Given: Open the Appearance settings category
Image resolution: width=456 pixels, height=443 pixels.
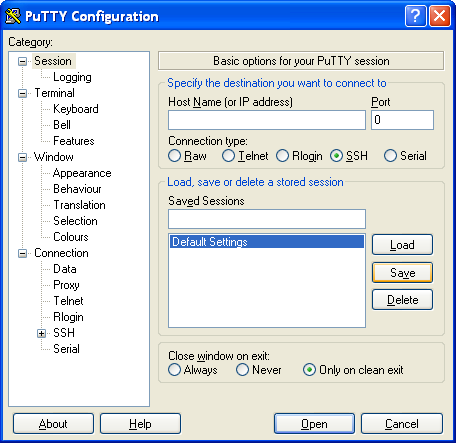Looking at the screenshot, I should pos(82,173).
